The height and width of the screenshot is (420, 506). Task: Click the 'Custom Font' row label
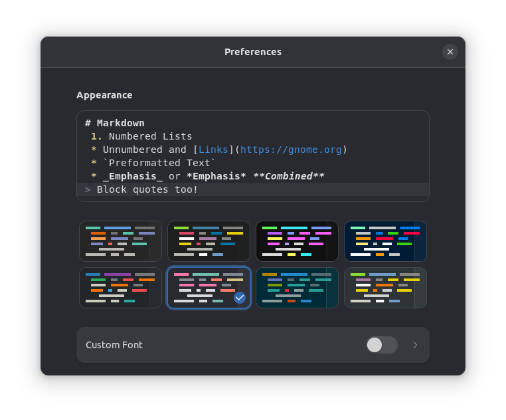tap(114, 345)
